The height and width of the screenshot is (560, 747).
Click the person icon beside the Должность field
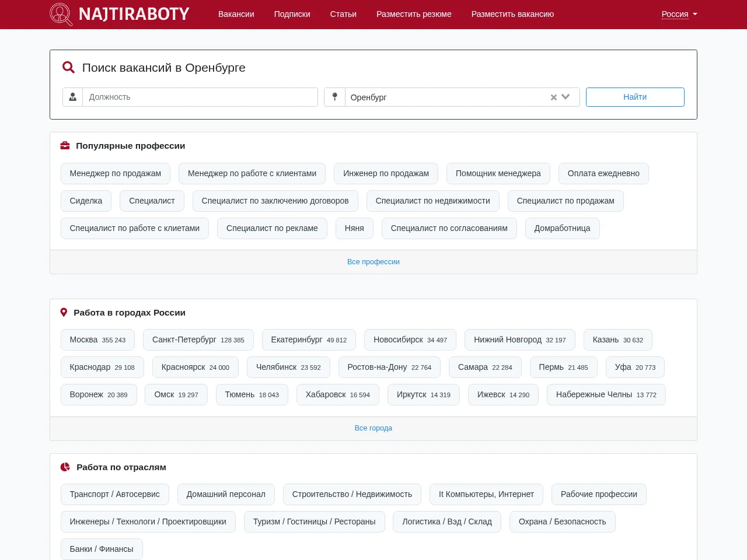pyautogui.click(x=73, y=97)
